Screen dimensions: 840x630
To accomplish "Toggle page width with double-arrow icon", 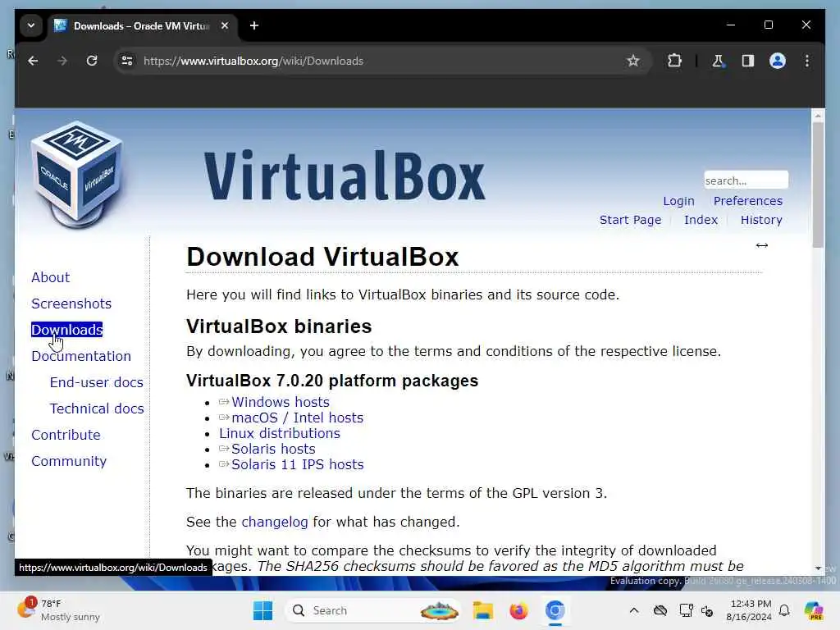I will [762, 245].
